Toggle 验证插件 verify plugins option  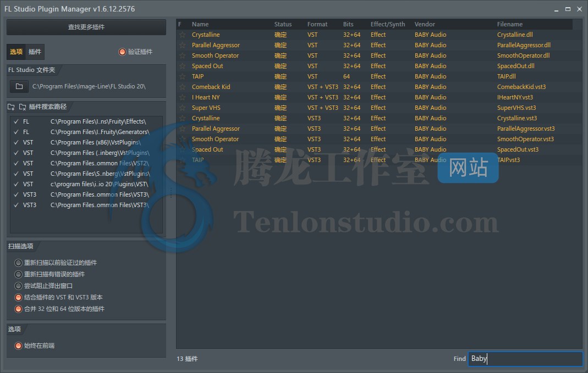[122, 52]
